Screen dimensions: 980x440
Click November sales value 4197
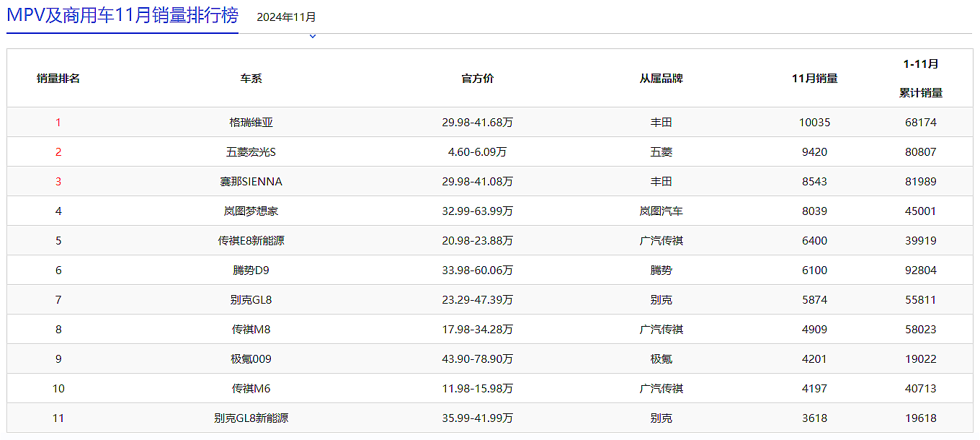[x=815, y=389]
